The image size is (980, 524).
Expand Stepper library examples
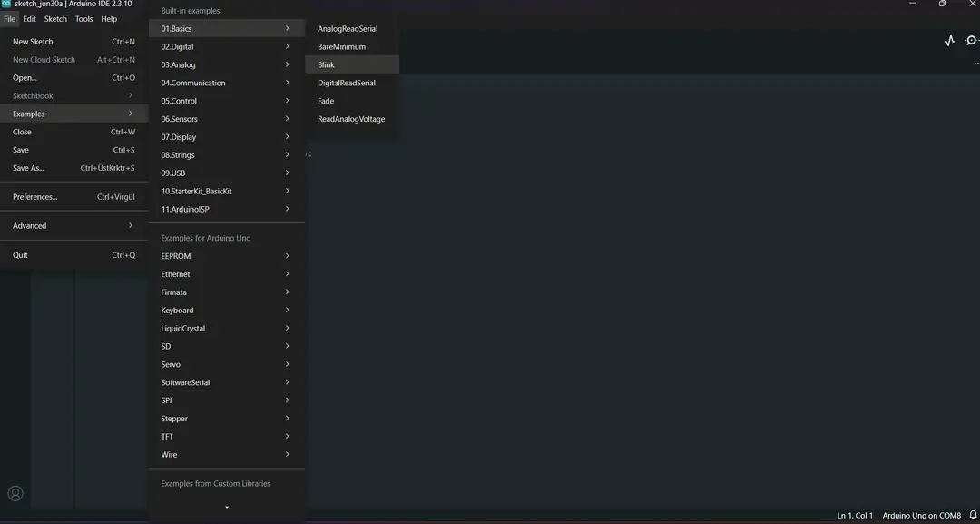(227, 419)
